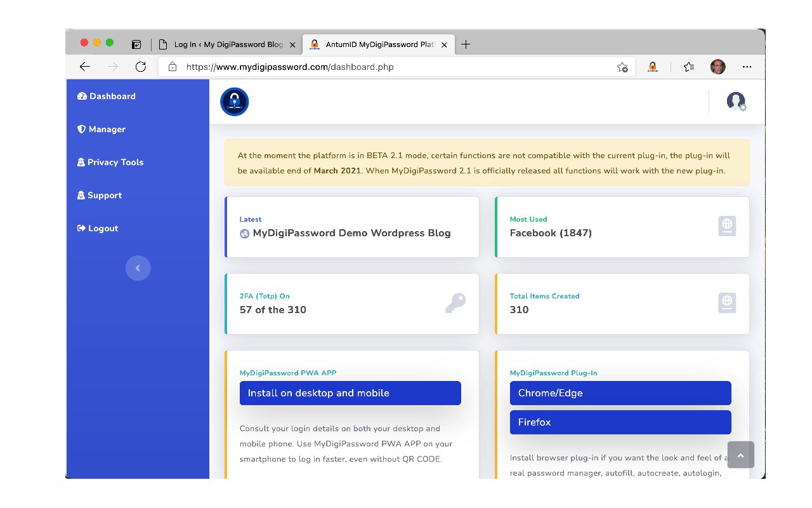Image resolution: width=812 pixels, height=508 pixels.
Task: Click Install on desktop and mobile
Action: point(350,393)
